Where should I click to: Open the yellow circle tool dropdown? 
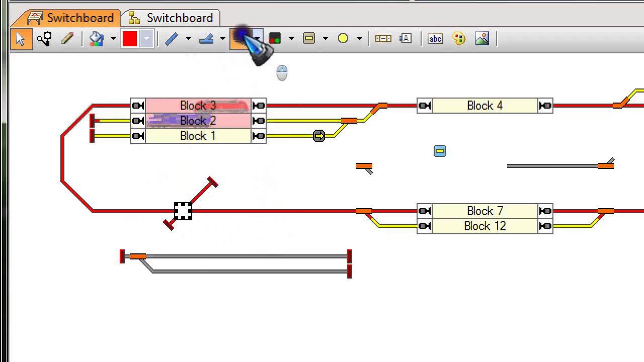point(359,39)
